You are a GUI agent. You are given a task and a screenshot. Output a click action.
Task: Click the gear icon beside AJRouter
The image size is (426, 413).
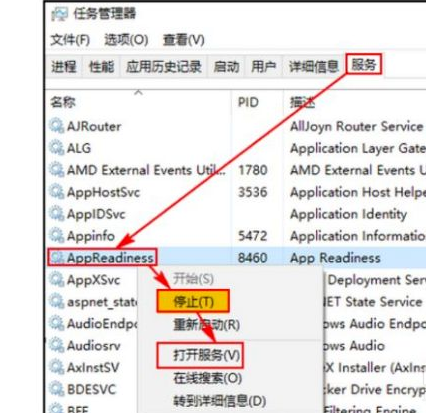(57, 126)
